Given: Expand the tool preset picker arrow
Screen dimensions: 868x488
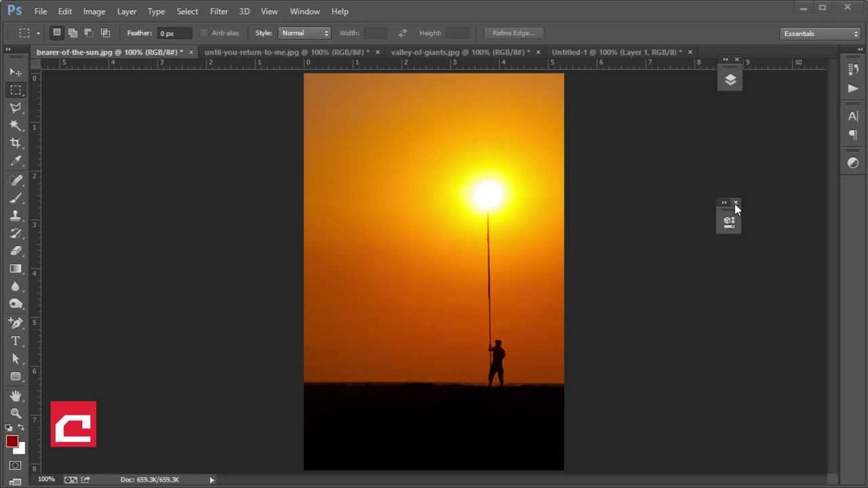Looking at the screenshot, I should tap(38, 33).
